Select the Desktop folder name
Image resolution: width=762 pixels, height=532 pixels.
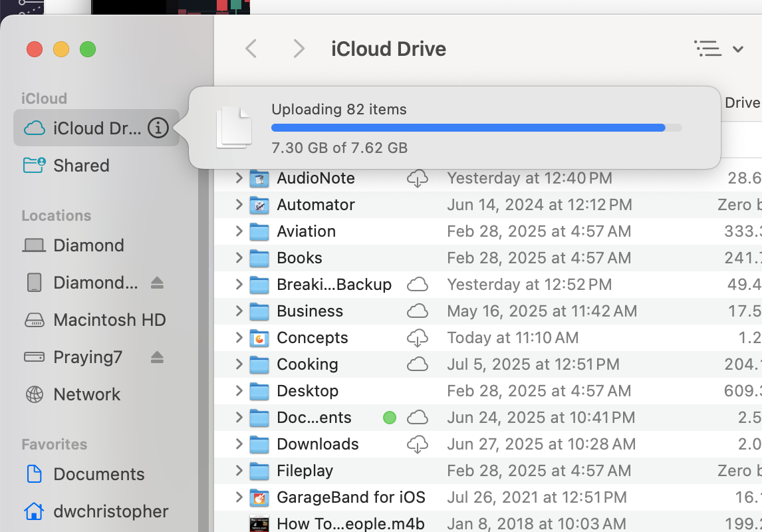pos(308,390)
